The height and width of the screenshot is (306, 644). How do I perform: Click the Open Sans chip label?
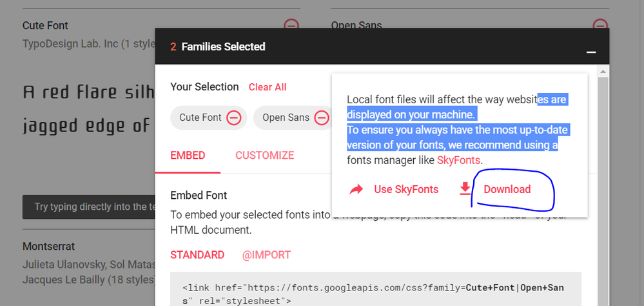click(286, 117)
